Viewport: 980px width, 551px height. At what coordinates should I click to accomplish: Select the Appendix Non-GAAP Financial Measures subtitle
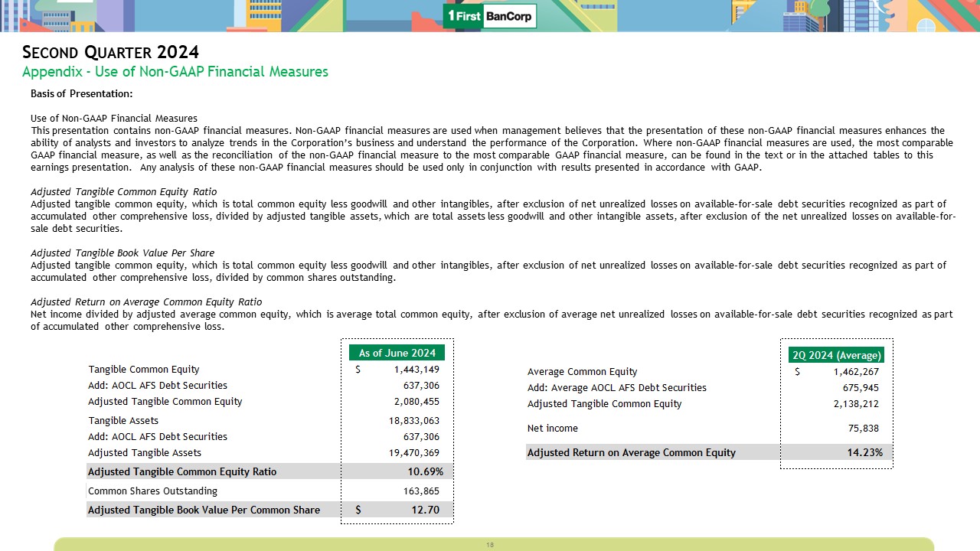[x=175, y=72]
